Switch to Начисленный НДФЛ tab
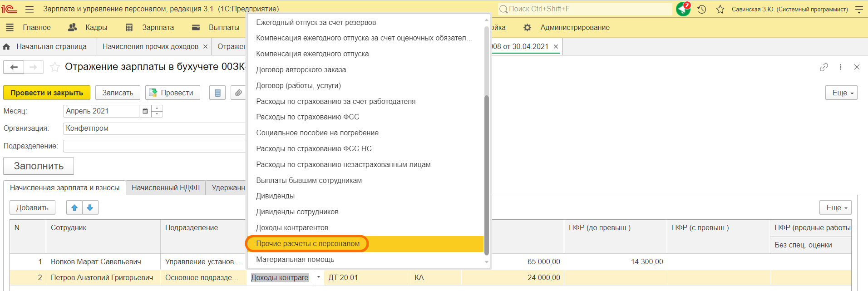The width and height of the screenshot is (868, 291). (166, 188)
